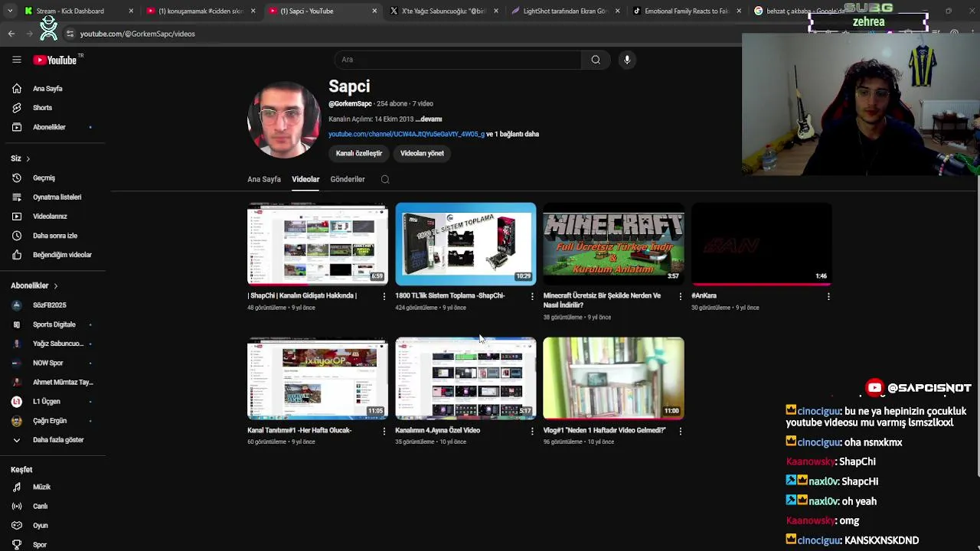Close the Sapci - YouTube browser tab
Image resolution: width=980 pixels, height=551 pixels.
pyautogui.click(x=374, y=11)
